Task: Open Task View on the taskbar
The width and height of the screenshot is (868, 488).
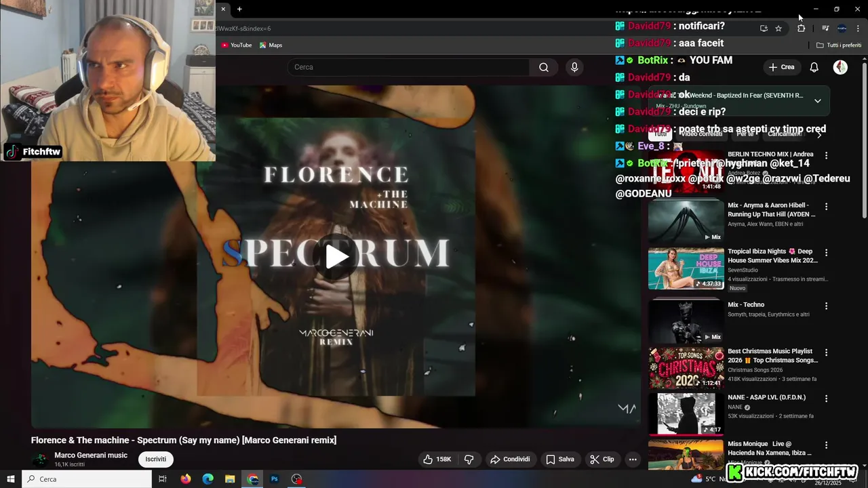Action: point(163,479)
